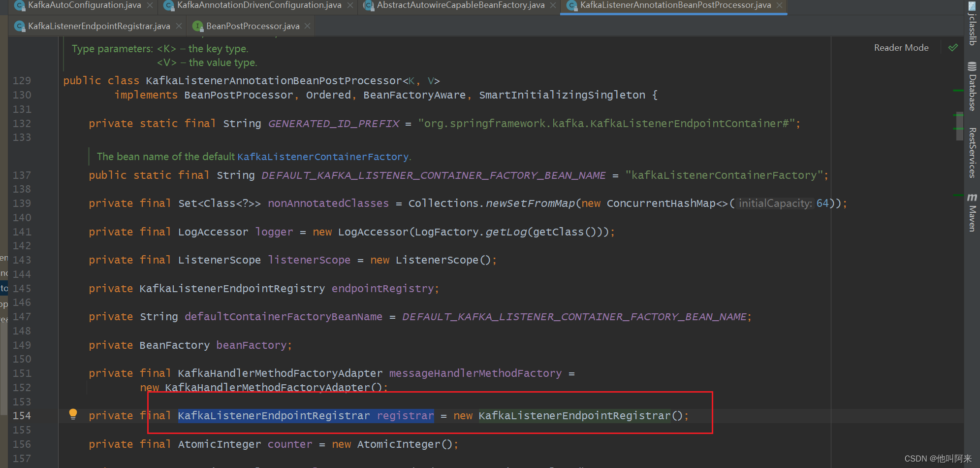Open the RestServices tool window
The height and width of the screenshot is (468, 980).
(972, 153)
